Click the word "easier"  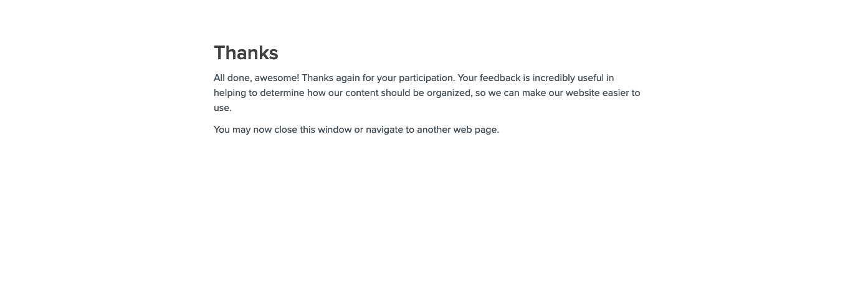616,93
